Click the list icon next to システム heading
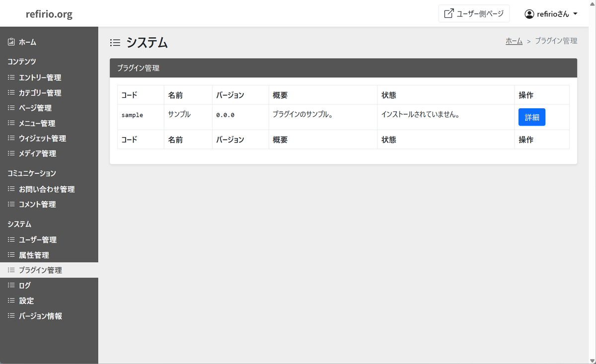Image resolution: width=596 pixels, height=364 pixels. pyautogui.click(x=115, y=43)
